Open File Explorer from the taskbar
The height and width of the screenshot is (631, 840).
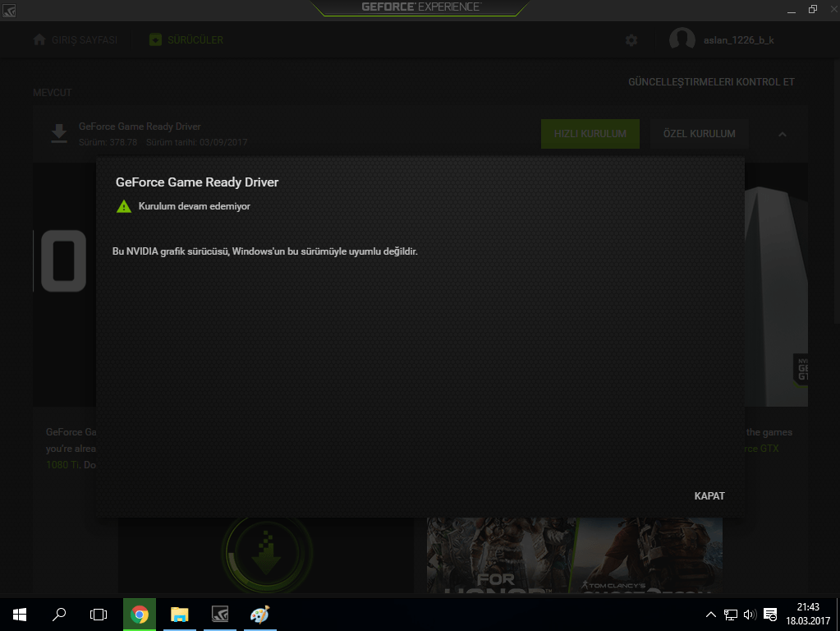180,615
